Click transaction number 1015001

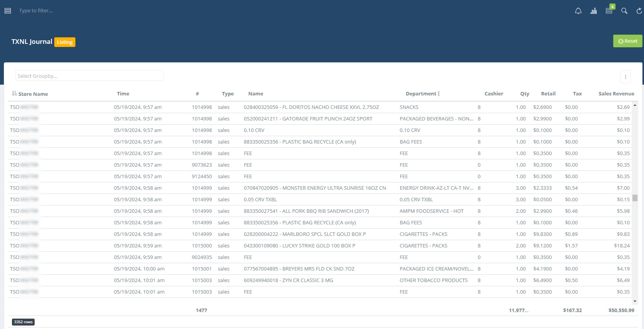point(202,269)
